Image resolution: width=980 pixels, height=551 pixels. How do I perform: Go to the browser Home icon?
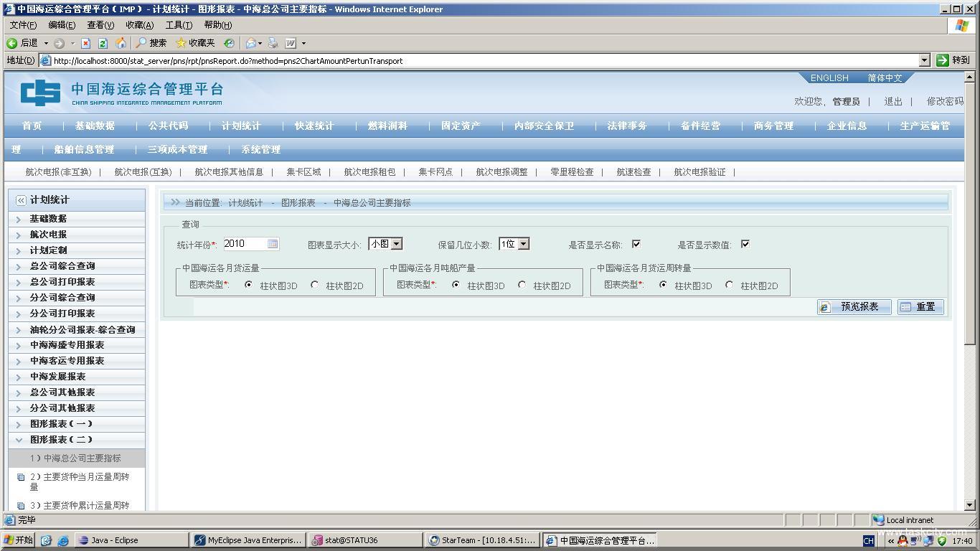[x=121, y=43]
